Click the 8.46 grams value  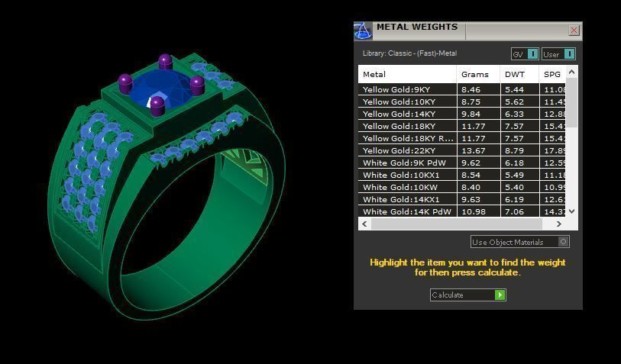471,90
